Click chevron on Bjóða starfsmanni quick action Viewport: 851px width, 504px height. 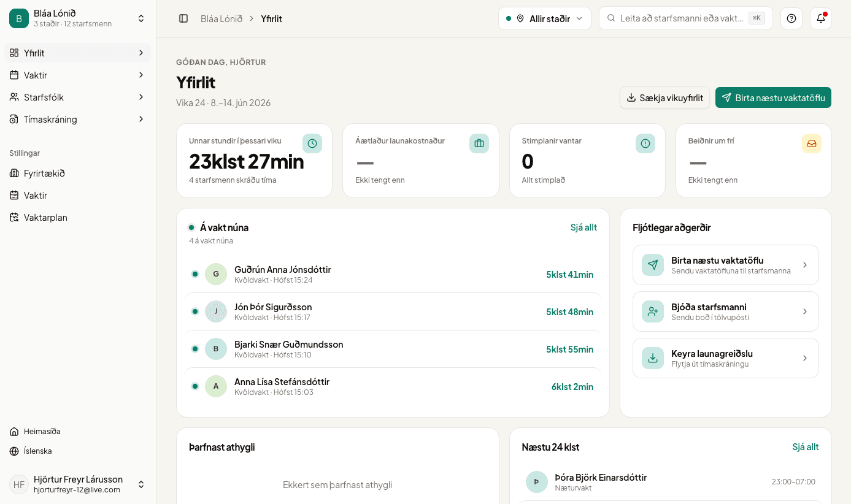pos(805,311)
